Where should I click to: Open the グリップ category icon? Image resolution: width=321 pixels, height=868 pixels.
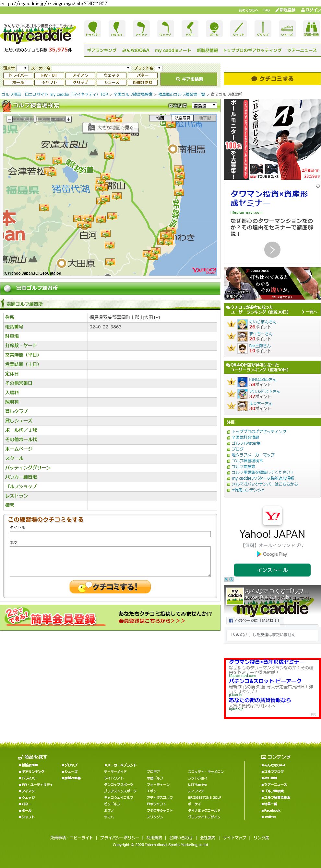(x=263, y=29)
